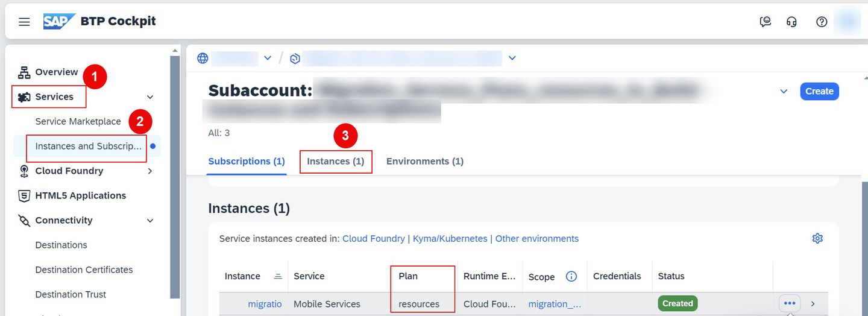The height and width of the screenshot is (316, 868).
Task: Click the SAP logo
Action: [59, 21]
